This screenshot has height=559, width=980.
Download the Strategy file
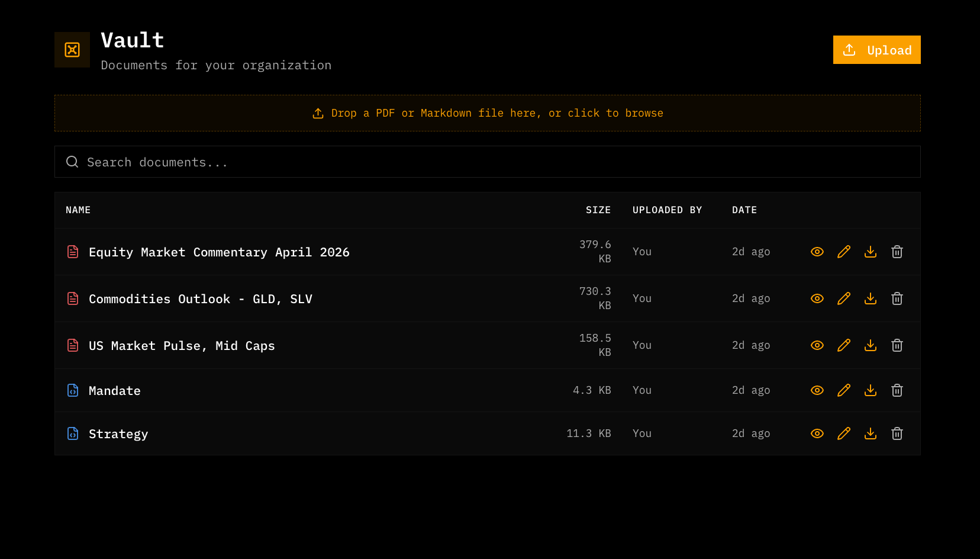pos(870,433)
